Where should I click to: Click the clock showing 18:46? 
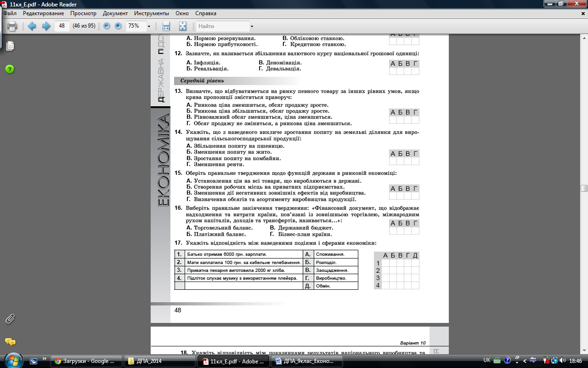[576, 361]
